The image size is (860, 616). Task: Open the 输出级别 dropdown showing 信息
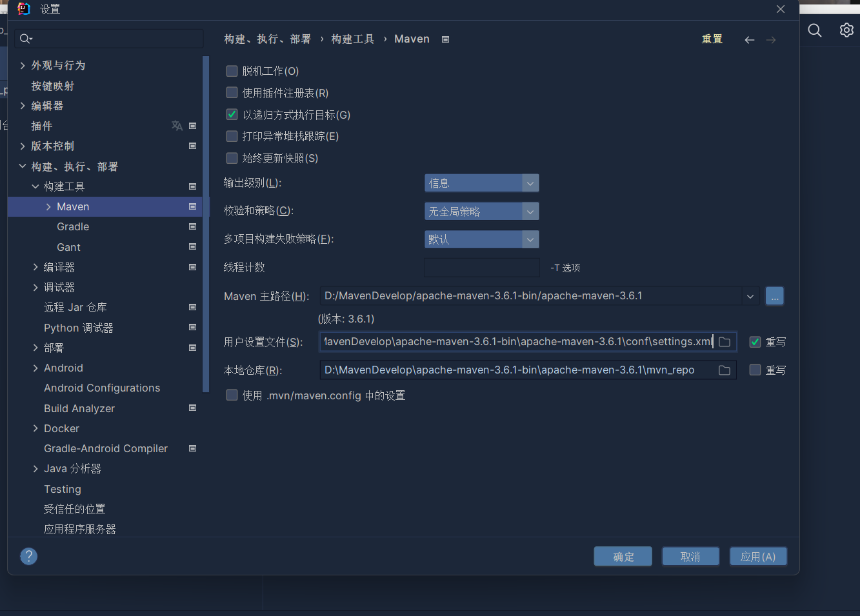[481, 183]
